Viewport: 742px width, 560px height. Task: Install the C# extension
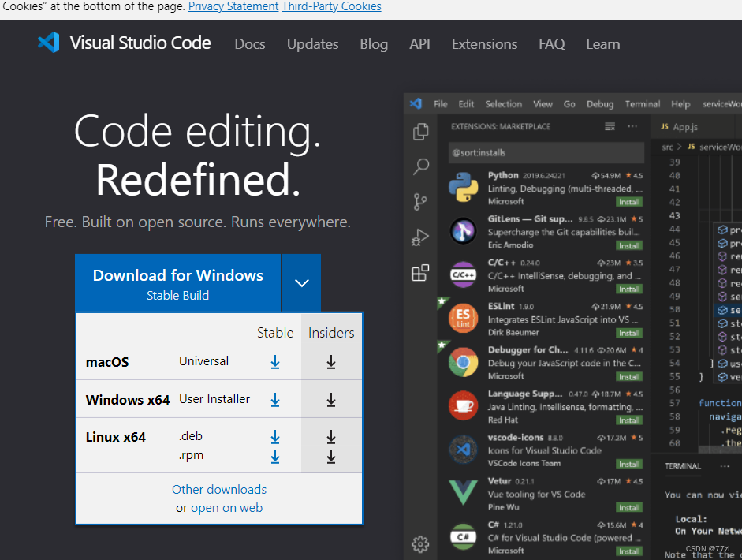629,551
